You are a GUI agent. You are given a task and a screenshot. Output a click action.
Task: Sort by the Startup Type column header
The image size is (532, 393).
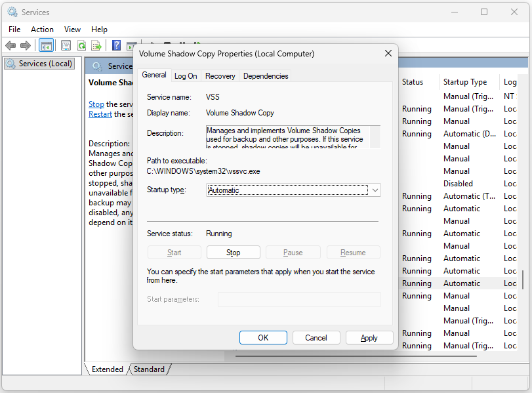[x=465, y=82]
